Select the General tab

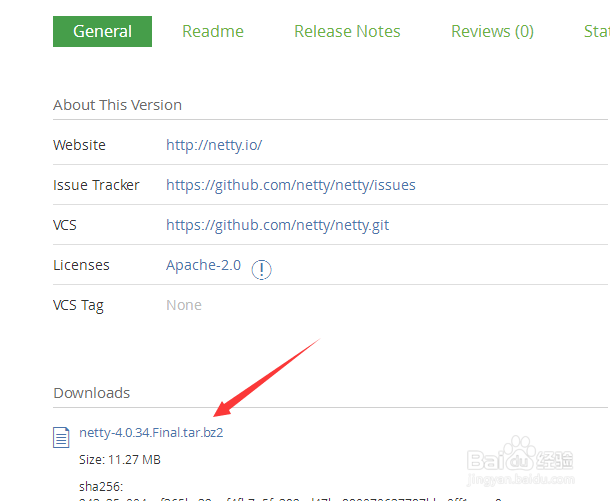(x=102, y=32)
